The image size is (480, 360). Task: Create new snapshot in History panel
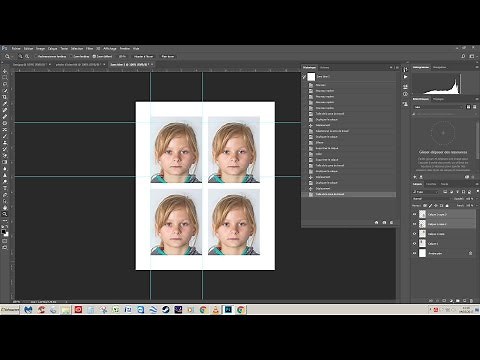click(384, 222)
